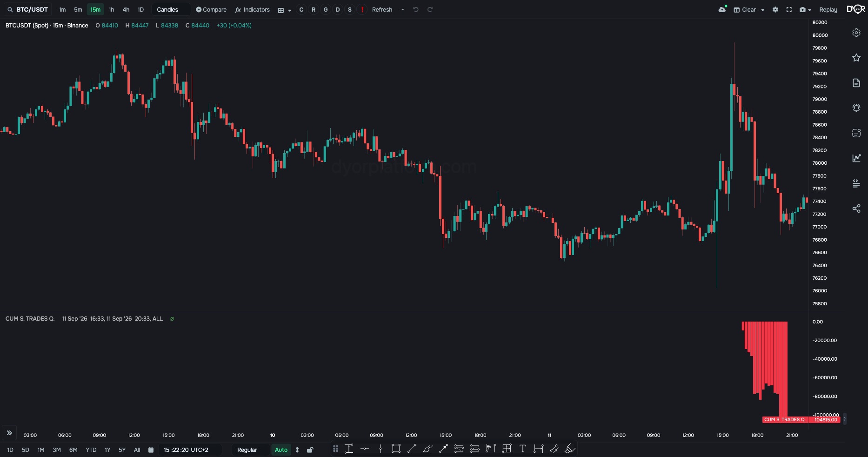Click the undo arrow icon

pyautogui.click(x=416, y=9)
